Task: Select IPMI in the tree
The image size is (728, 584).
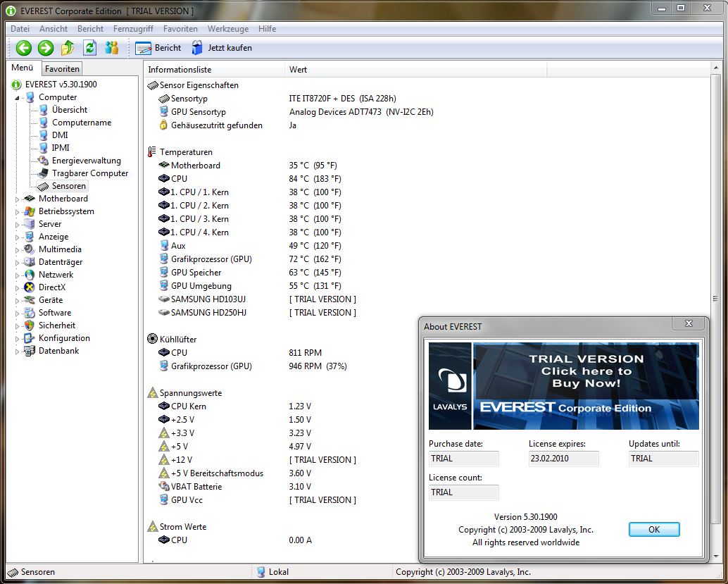Action: (61, 148)
